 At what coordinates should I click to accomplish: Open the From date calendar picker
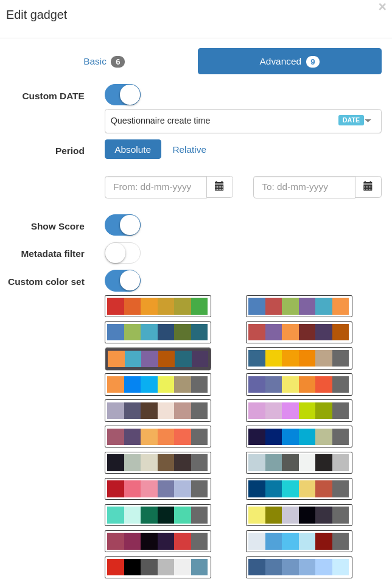click(220, 187)
